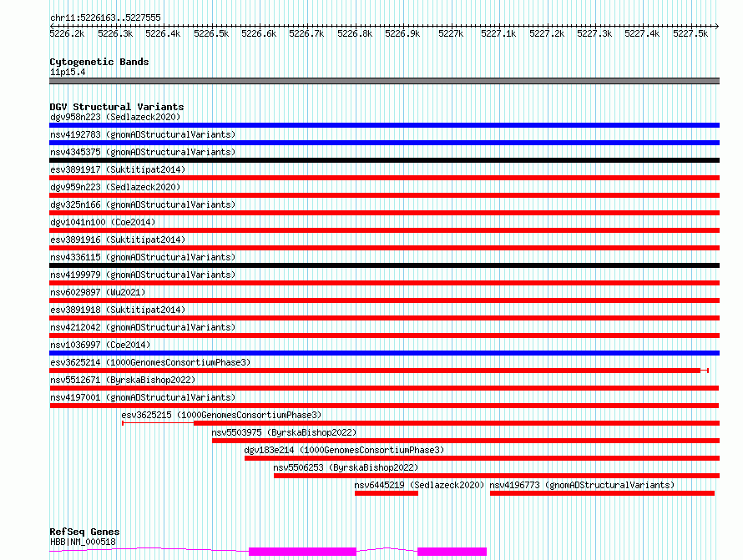Select the second magenta HBB exon block
The height and width of the screenshot is (560, 743).
pyautogui.click(x=452, y=552)
